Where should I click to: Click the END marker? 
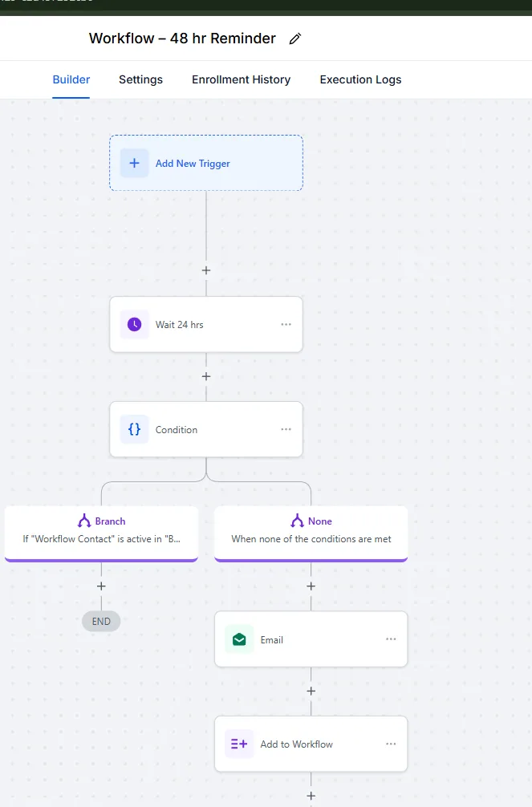point(101,621)
